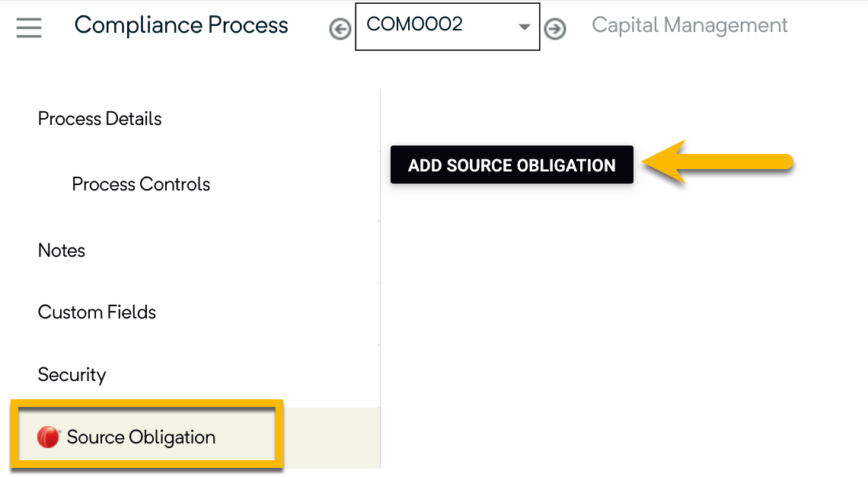This screenshot has height=477, width=868.
Task: Click the empty Source Obligation content area
Action: tap(623, 327)
